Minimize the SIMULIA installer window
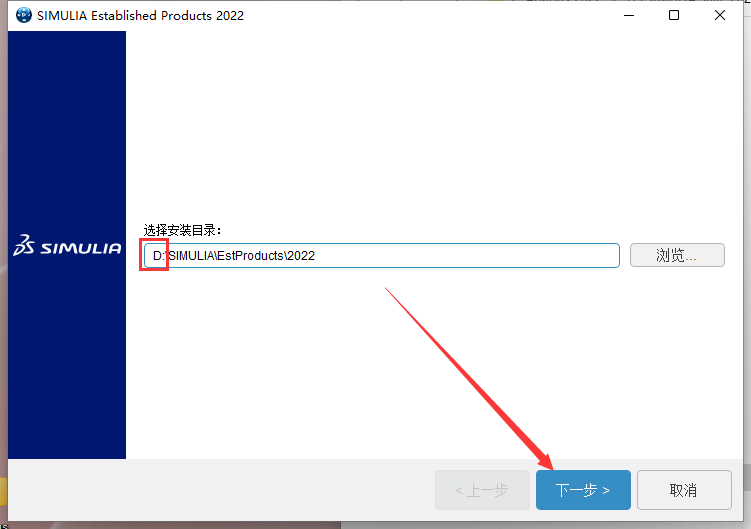751x529 pixels. tap(629, 15)
